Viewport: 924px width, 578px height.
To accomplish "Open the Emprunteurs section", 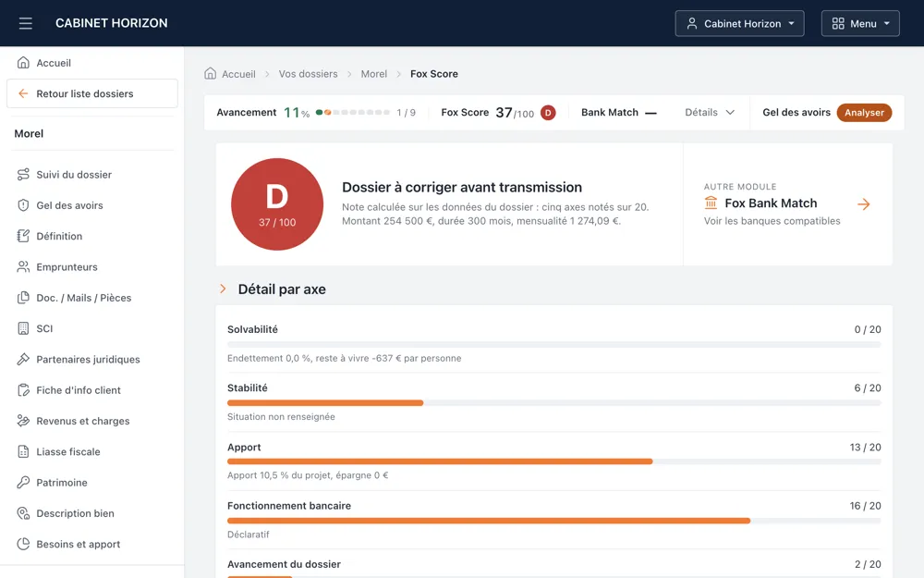I will point(67,266).
